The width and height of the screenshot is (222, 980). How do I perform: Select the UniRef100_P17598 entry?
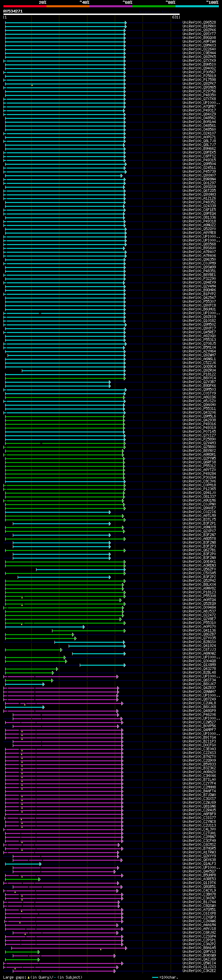coord(199,80)
